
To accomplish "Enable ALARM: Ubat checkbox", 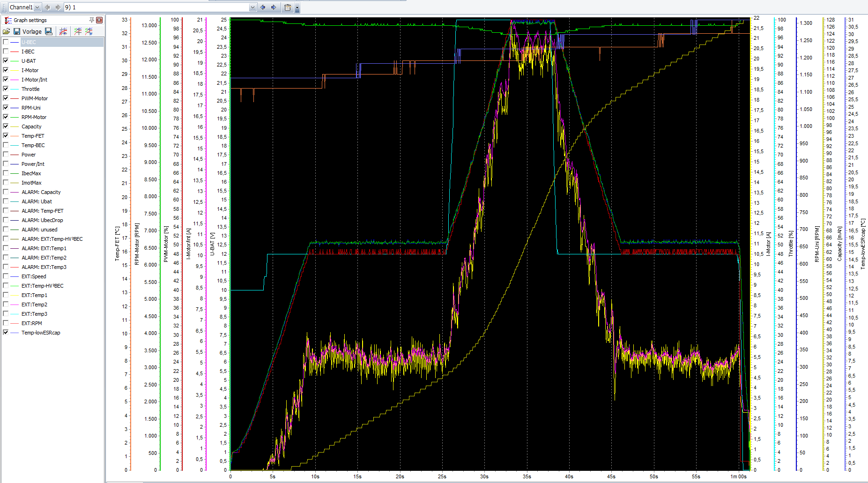I will coord(6,201).
